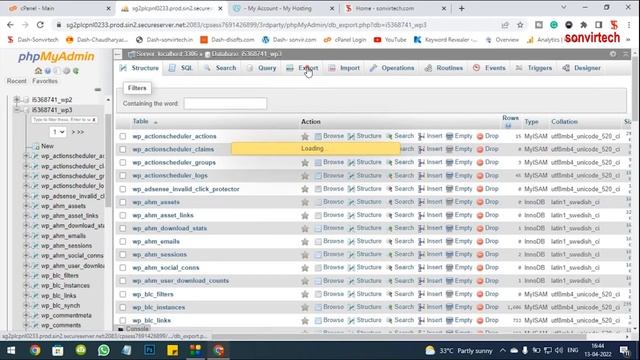640x360 pixels.
Task: Bookmark this page with star icon
Action: [x=520, y=25]
